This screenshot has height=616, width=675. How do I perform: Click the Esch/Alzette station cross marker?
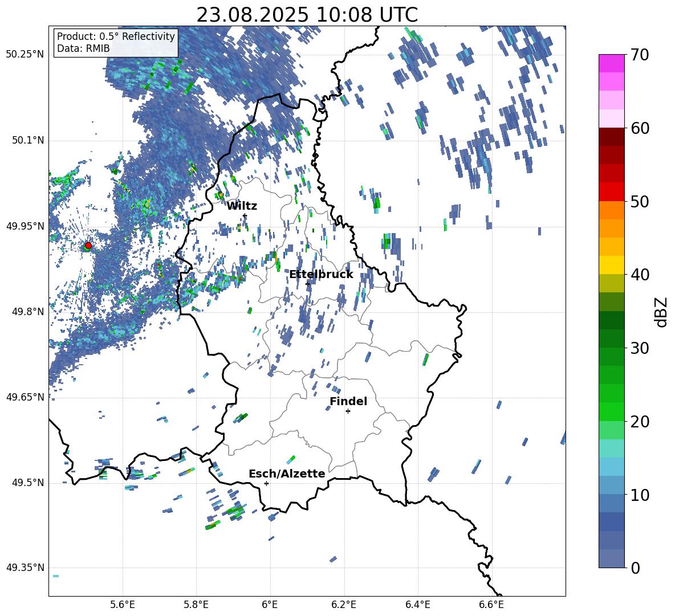tap(266, 483)
